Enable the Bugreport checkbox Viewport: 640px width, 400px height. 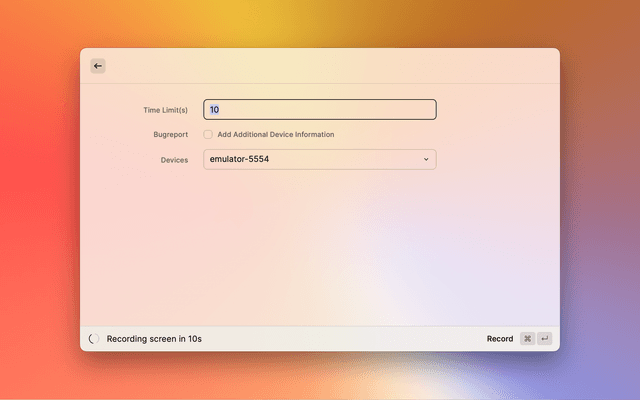point(208,134)
